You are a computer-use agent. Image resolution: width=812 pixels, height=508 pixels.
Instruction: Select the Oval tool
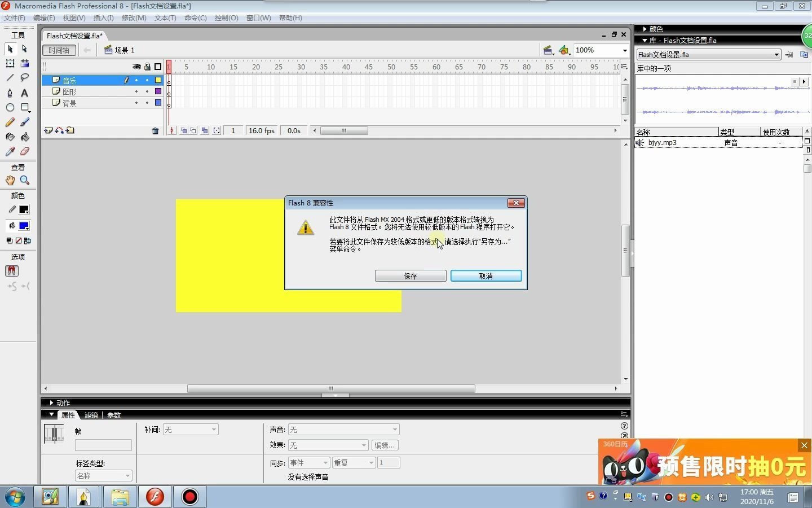(10, 107)
